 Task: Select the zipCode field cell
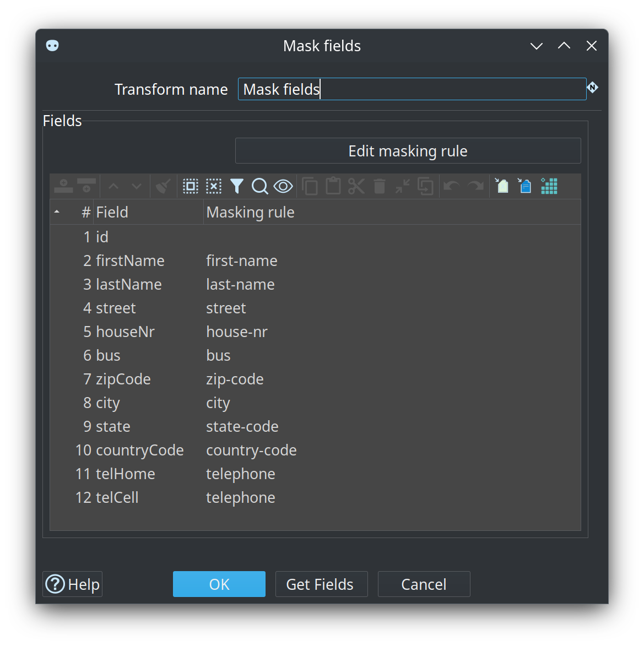148,379
